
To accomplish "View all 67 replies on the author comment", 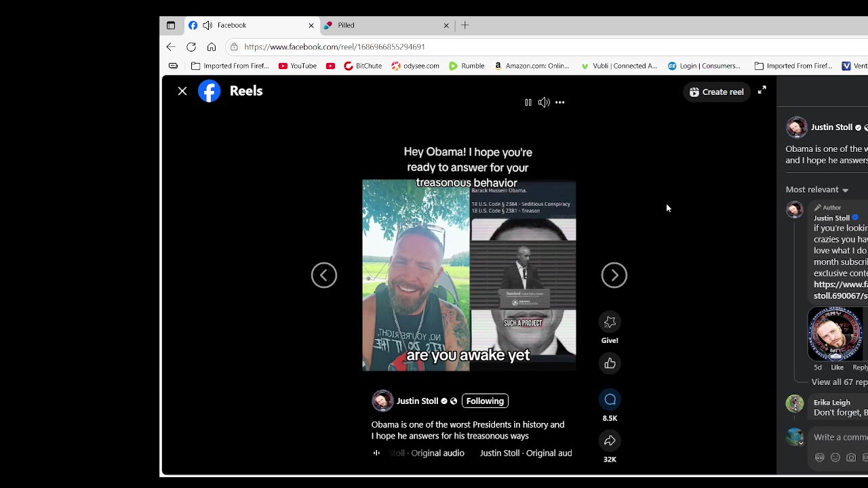I will (840, 382).
